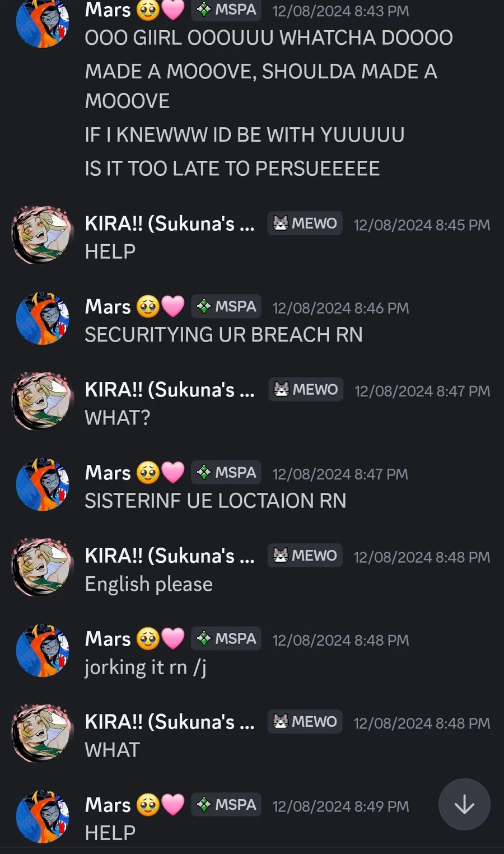Tap the MSPA tag on the 8:49 PM message
504x854 pixels.
tap(226, 805)
